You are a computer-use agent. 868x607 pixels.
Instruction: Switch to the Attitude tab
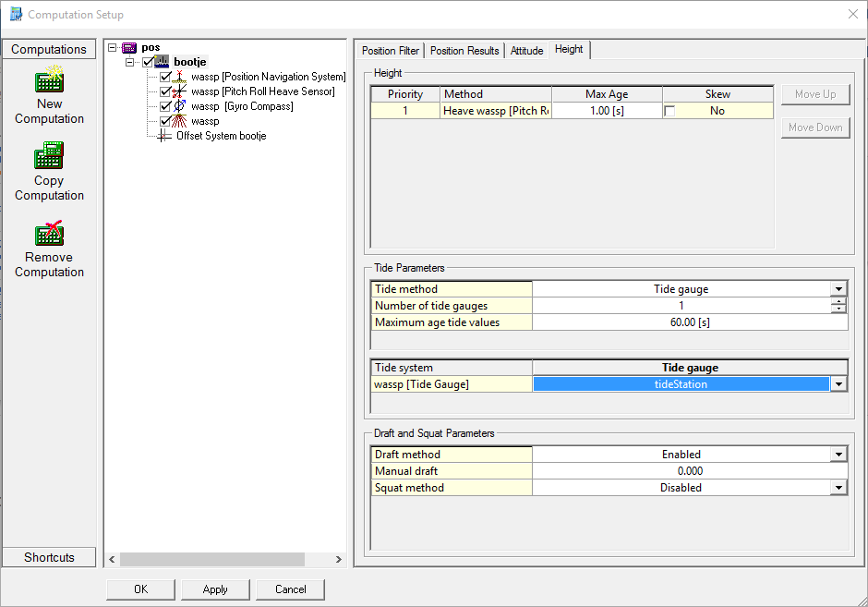point(526,51)
